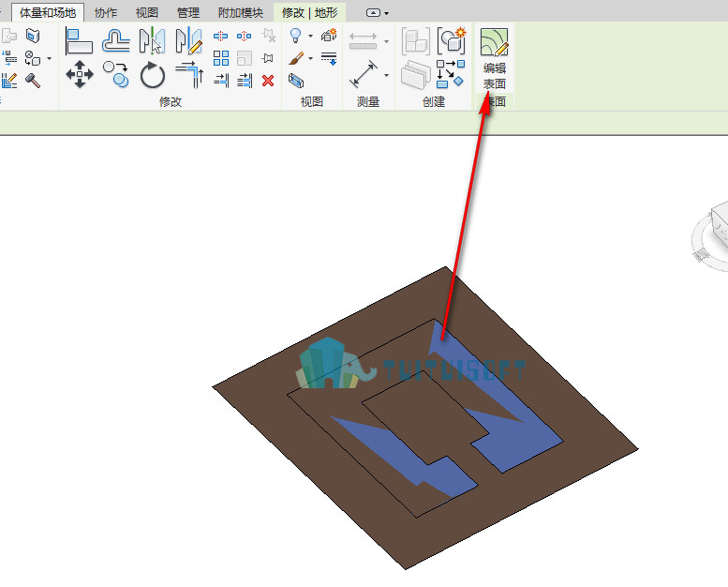Click the Pin element icon
The image size is (728, 587).
[267, 58]
